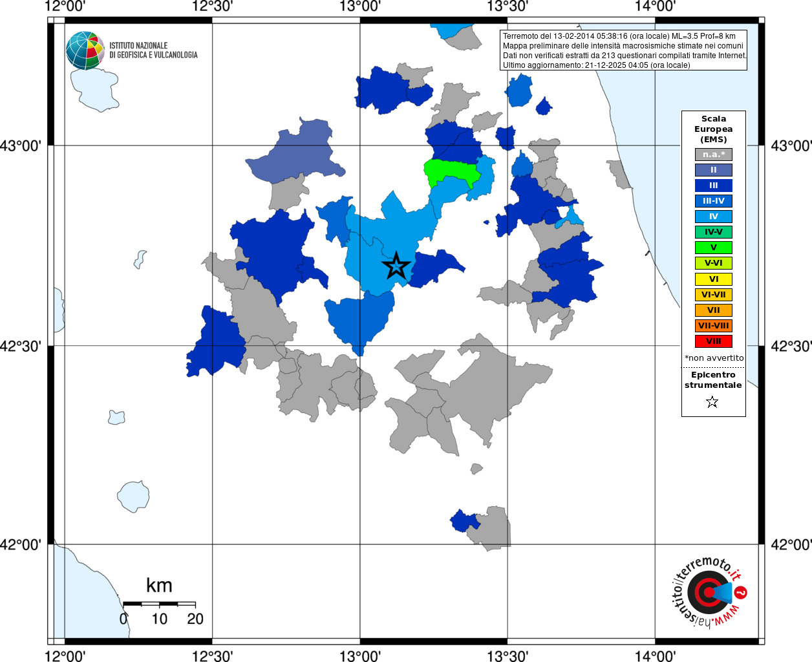
Task: Click the 'Ultimo aggiornamento' info line
Action: [x=596, y=65]
